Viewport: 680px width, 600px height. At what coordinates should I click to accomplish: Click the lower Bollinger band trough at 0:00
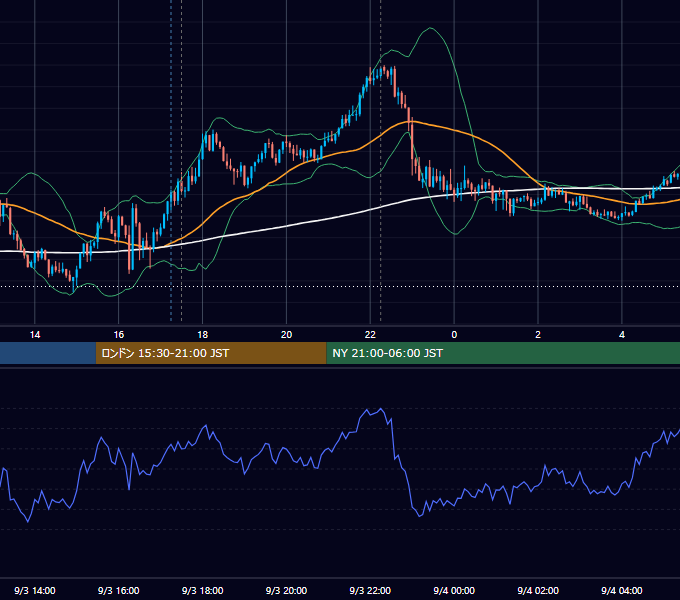(x=454, y=234)
